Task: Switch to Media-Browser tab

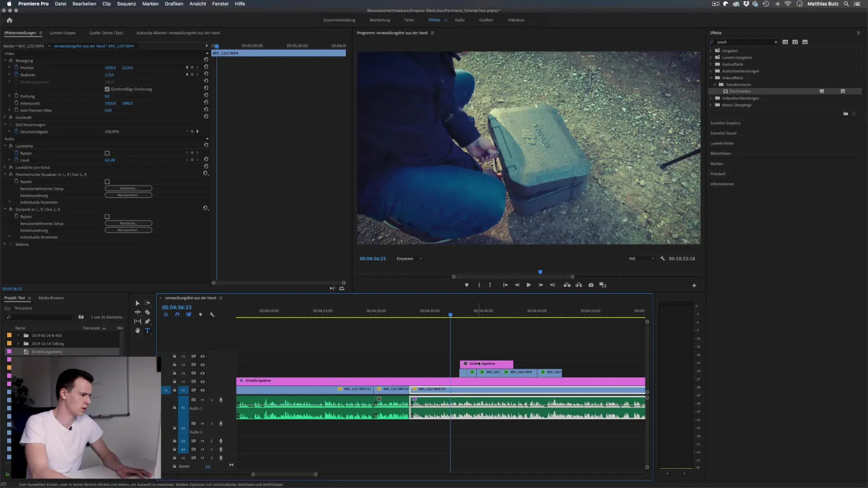Action: [51, 298]
